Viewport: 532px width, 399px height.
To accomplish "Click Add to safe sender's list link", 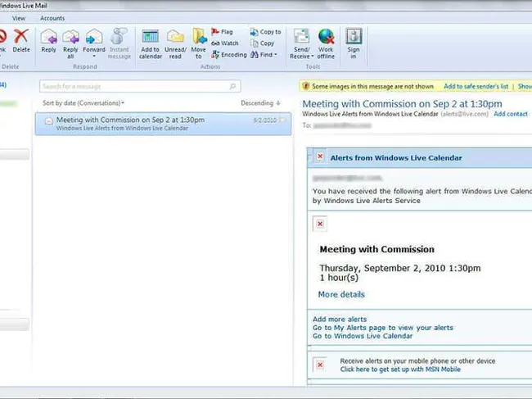I will coord(476,86).
